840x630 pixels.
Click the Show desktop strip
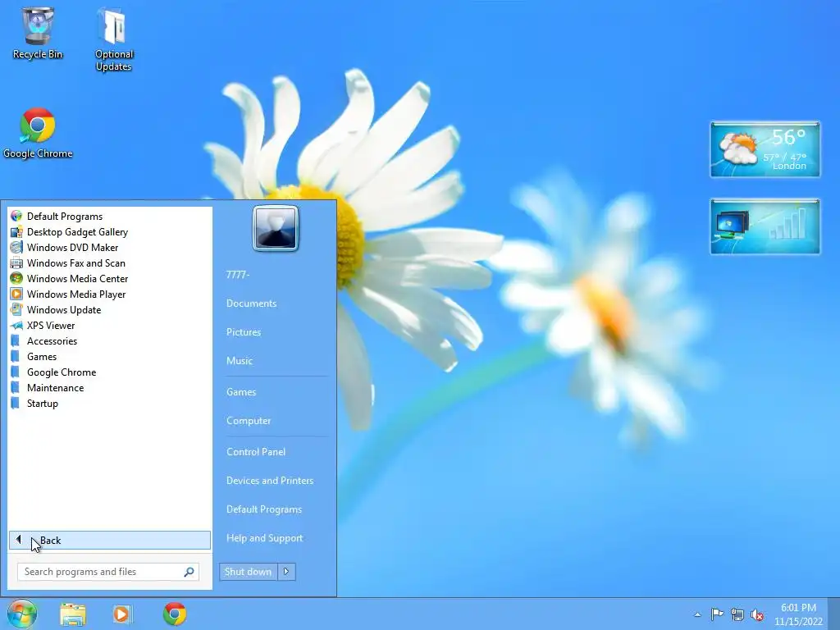(x=835, y=614)
